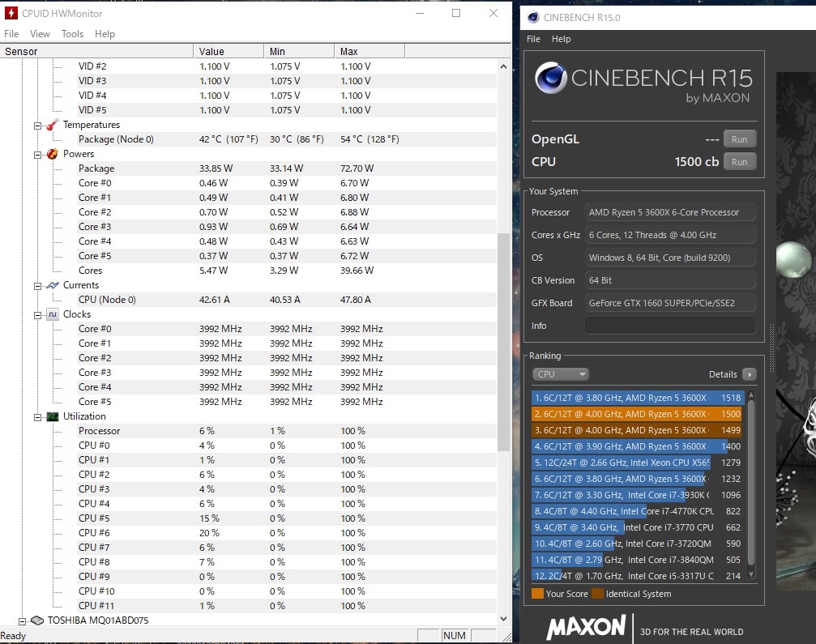Expand ranking Details arrow button
Screen dimensions: 816x644
[750, 374]
